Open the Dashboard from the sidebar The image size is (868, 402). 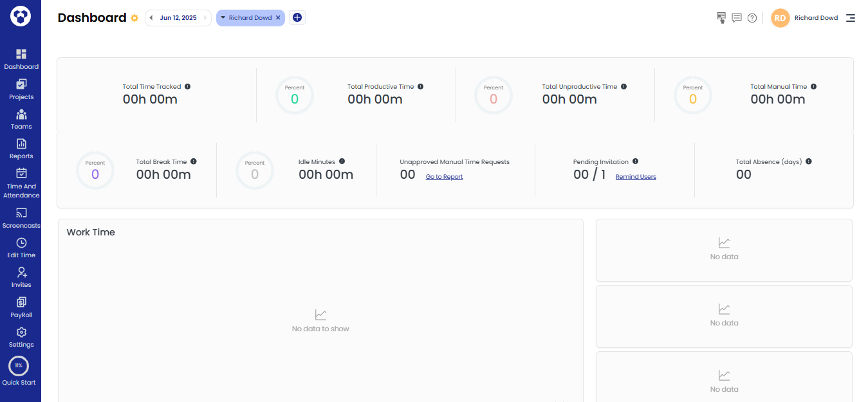click(21, 59)
